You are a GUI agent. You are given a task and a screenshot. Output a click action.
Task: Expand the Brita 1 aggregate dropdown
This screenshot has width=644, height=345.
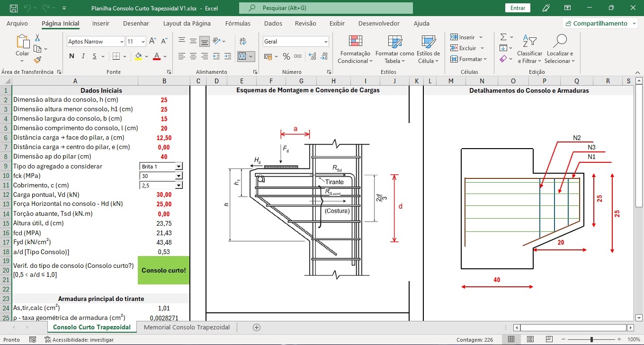179,167
